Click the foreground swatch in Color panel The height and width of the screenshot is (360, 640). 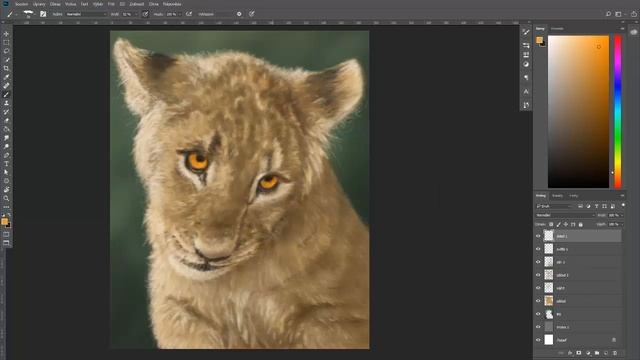[x=539, y=40]
